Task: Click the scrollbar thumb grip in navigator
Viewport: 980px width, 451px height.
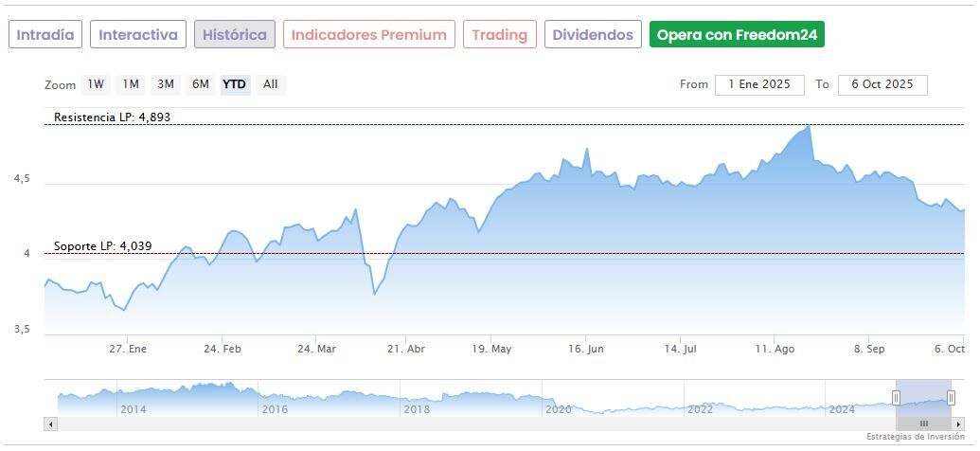Action: tap(923, 424)
